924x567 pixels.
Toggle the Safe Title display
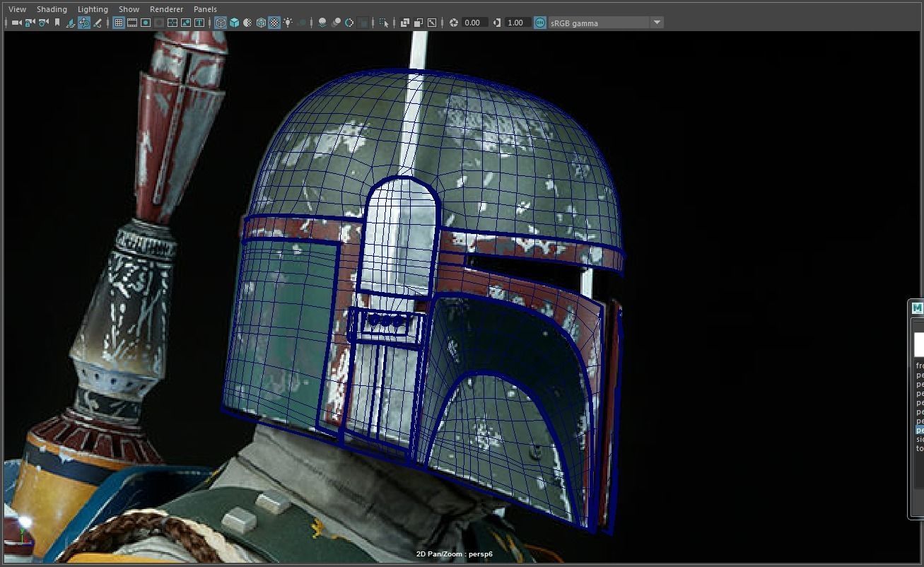click(x=199, y=23)
